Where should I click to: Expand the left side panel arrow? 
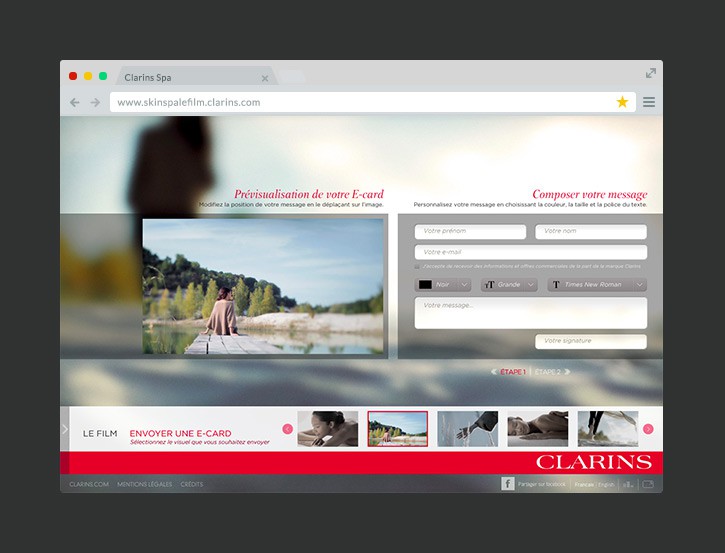coord(65,430)
